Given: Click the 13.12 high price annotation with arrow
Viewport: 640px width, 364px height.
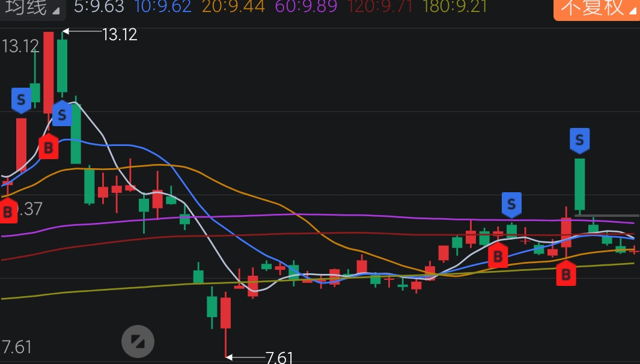Looking at the screenshot, I should [100, 34].
